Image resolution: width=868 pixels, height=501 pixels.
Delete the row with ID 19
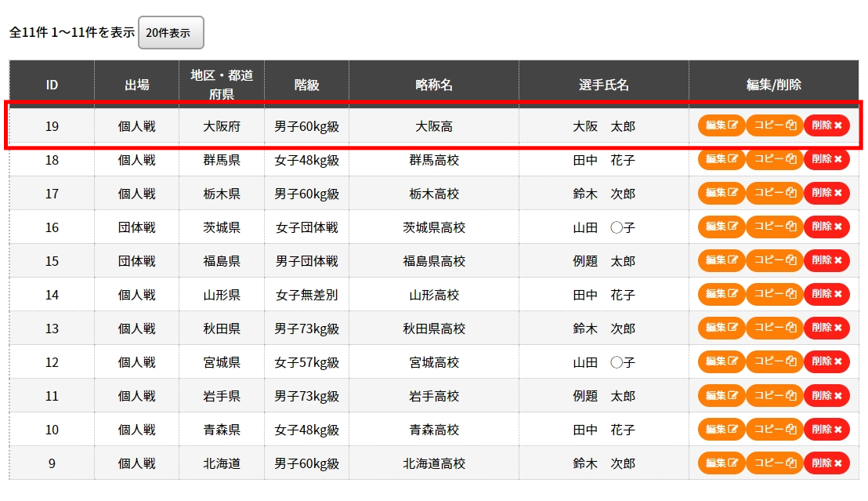pyautogui.click(x=826, y=125)
